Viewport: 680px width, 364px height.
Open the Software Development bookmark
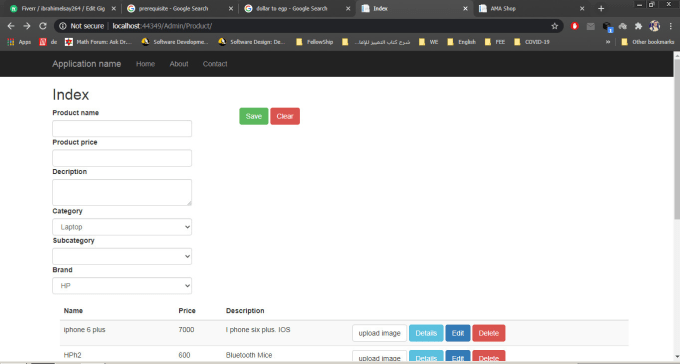pos(175,42)
